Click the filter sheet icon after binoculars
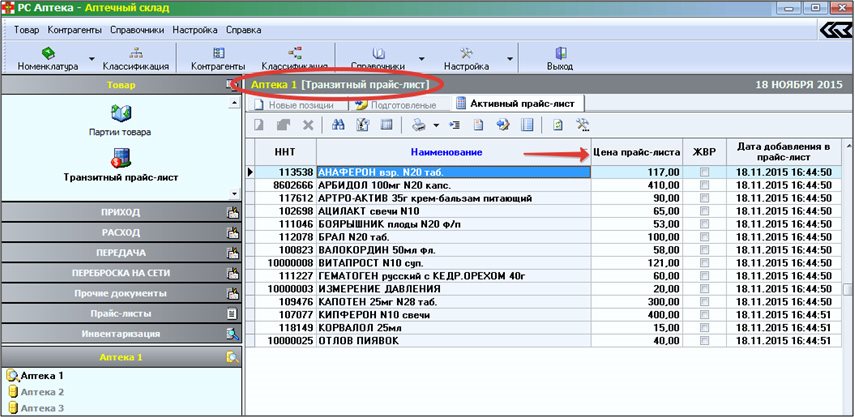The height and width of the screenshot is (417, 855). pyautogui.click(x=363, y=125)
